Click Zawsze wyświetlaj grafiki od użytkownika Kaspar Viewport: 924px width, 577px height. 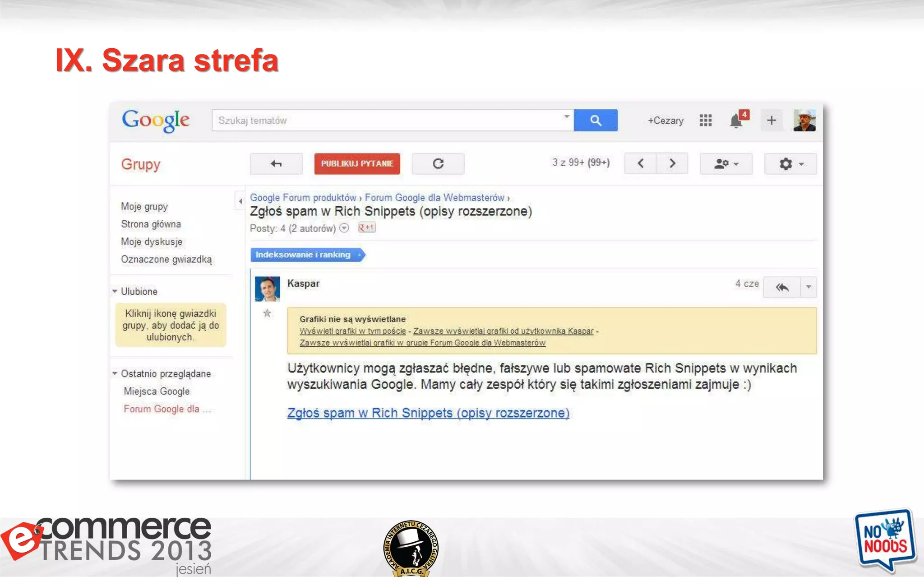click(x=504, y=331)
